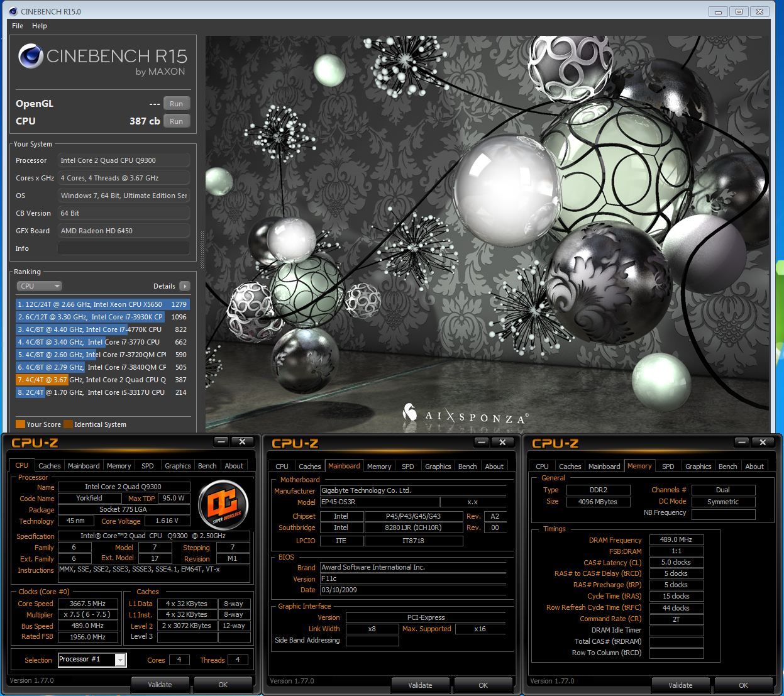Viewport: 784px width, 696px height.
Task: Select ranking row Core i7-3930K
Action: (102, 317)
